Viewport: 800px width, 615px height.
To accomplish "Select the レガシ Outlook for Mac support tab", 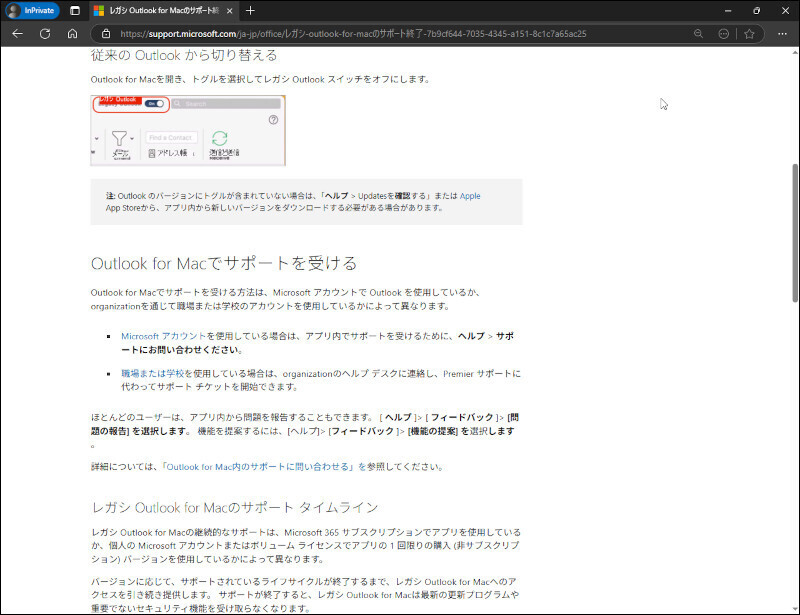I will [x=163, y=11].
